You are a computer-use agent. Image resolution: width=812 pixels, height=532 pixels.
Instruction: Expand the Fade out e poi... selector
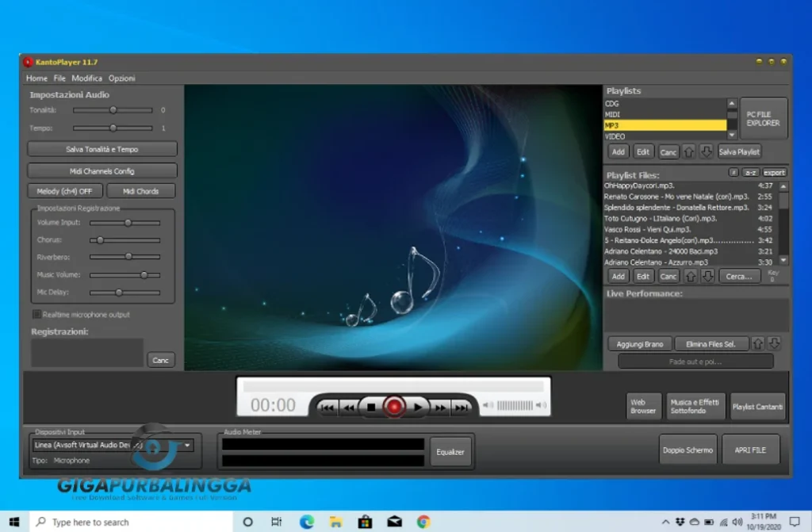tap(695, 362)
